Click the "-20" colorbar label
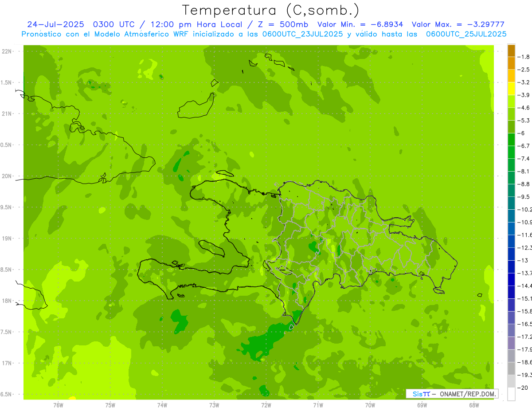Screen dimensions: 532x411 click(x=523, y=388)
